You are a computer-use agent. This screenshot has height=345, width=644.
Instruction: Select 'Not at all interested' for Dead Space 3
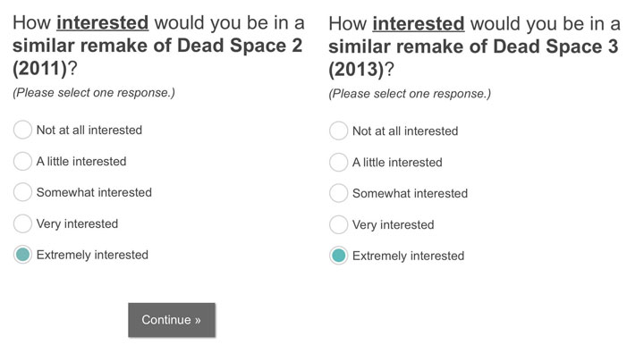[x=338, y=130]
